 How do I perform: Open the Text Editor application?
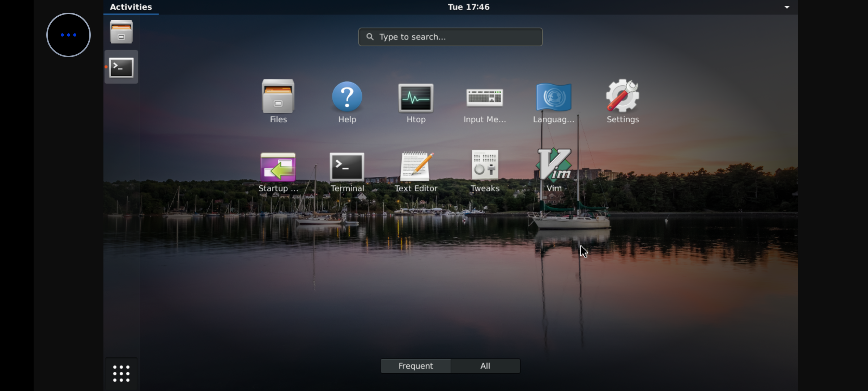(x=416, y=167)
